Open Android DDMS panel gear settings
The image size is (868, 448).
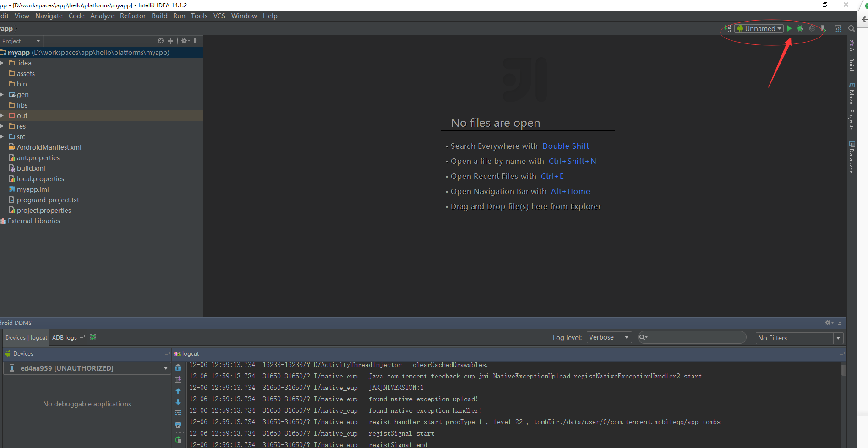tap(829, 323)
